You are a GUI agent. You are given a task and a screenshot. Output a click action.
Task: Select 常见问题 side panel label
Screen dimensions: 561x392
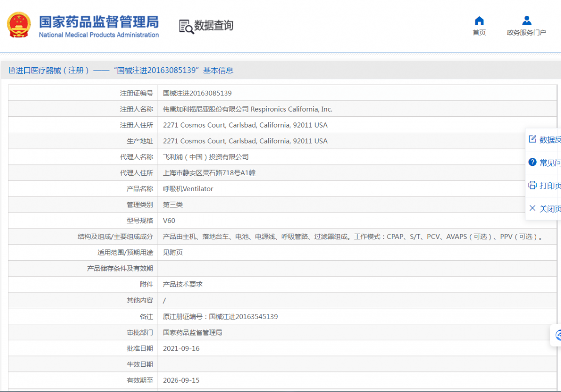tap(550, 163)
